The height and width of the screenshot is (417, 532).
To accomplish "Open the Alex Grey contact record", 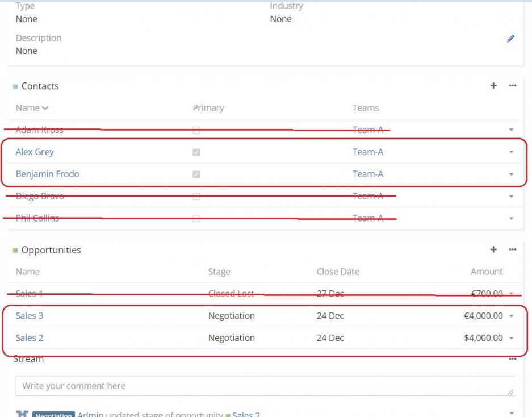I will [35, 152].
